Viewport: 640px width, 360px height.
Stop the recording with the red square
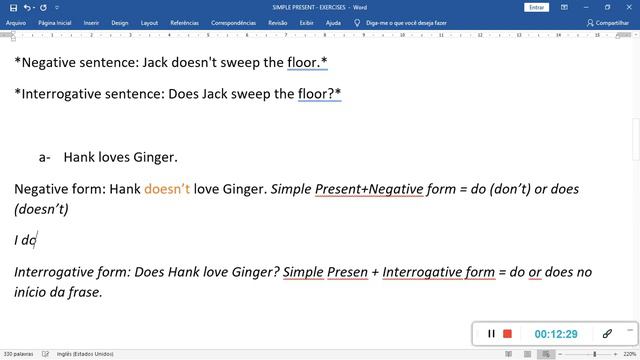[x=507, y=334]
